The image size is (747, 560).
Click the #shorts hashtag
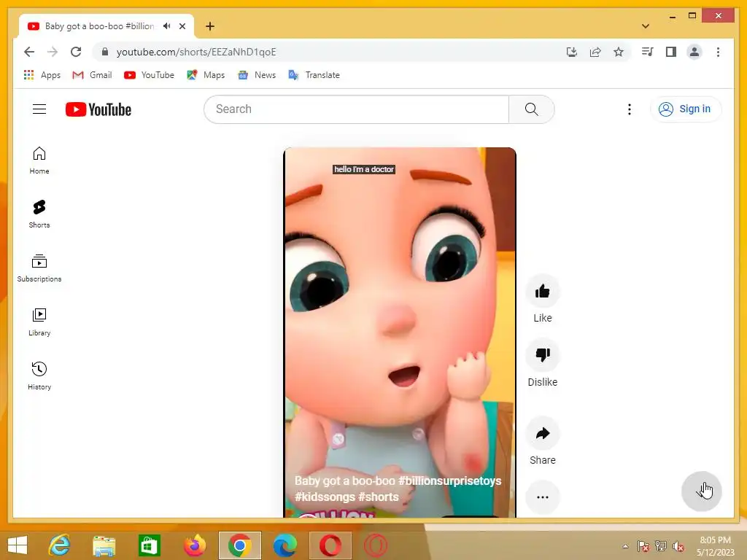(x=379, y=497)
